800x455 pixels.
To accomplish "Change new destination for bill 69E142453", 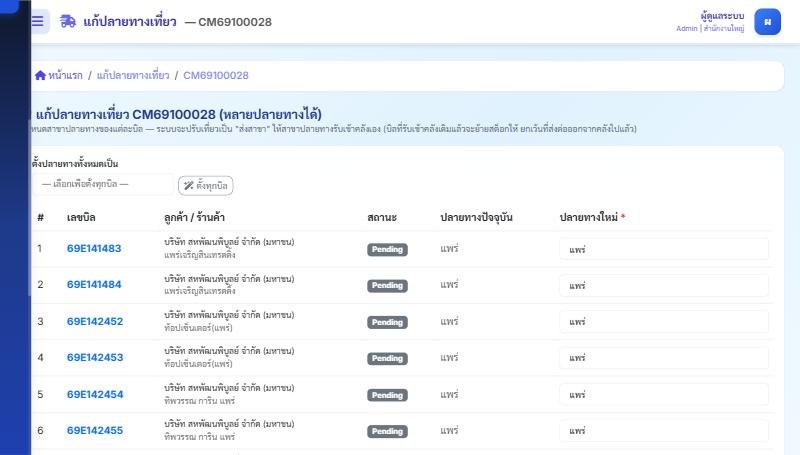I will [x=664, y=358].
